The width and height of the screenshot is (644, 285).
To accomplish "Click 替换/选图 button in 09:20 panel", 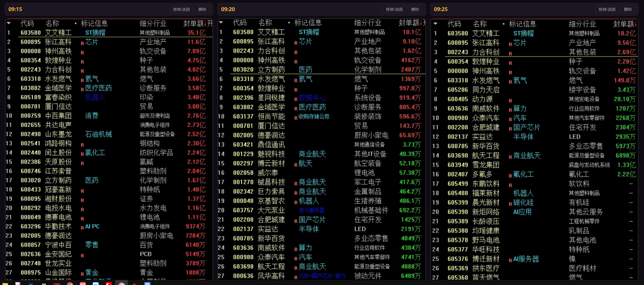I will click(x=394, y=9).
